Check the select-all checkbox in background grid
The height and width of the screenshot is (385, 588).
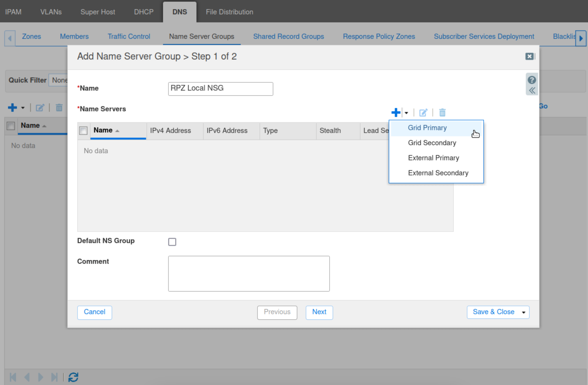[x=11, y=126]
